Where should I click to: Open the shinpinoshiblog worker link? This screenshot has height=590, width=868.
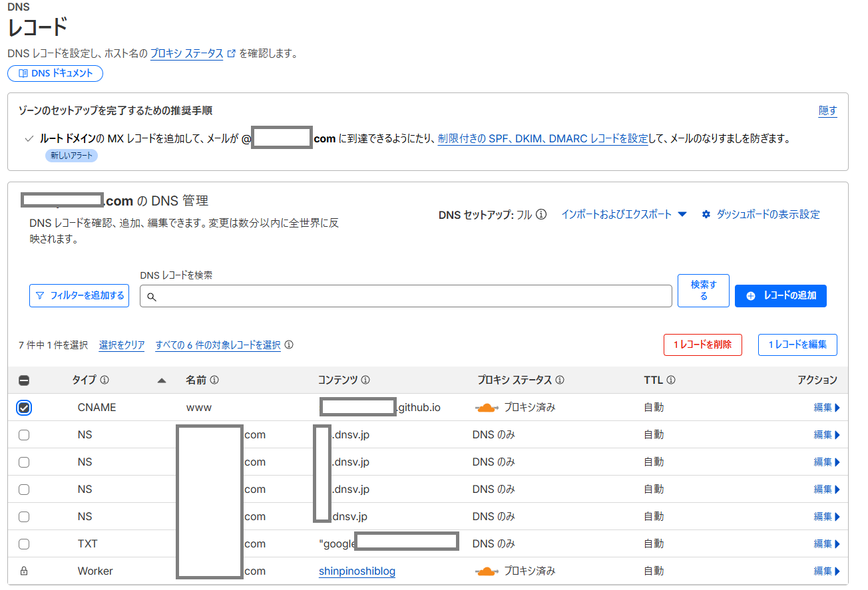pos(357,571)
